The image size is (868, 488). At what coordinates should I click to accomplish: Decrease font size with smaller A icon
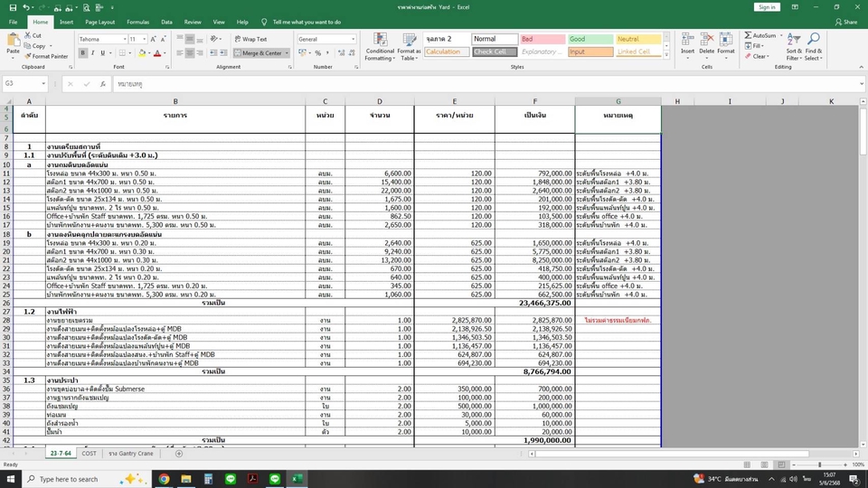163,39
